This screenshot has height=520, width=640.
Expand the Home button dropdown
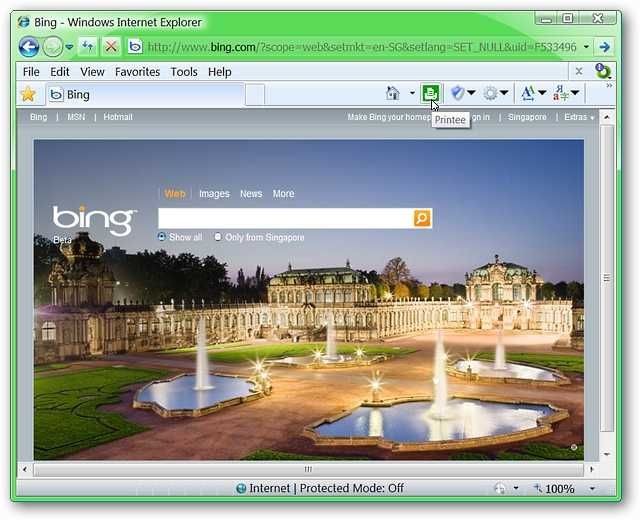tap(412, 93)
